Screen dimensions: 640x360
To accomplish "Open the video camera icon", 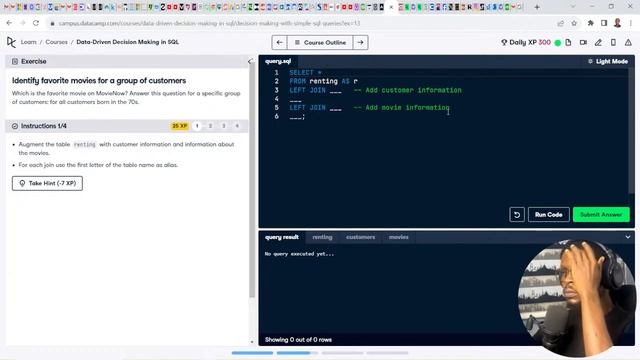I will tap(583, 42).
